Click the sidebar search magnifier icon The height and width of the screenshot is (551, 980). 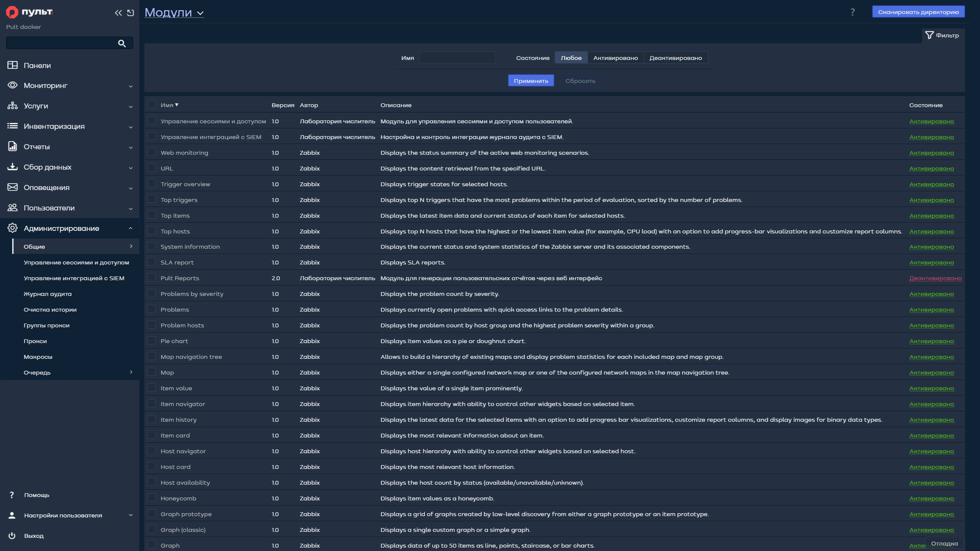point(122,43)
